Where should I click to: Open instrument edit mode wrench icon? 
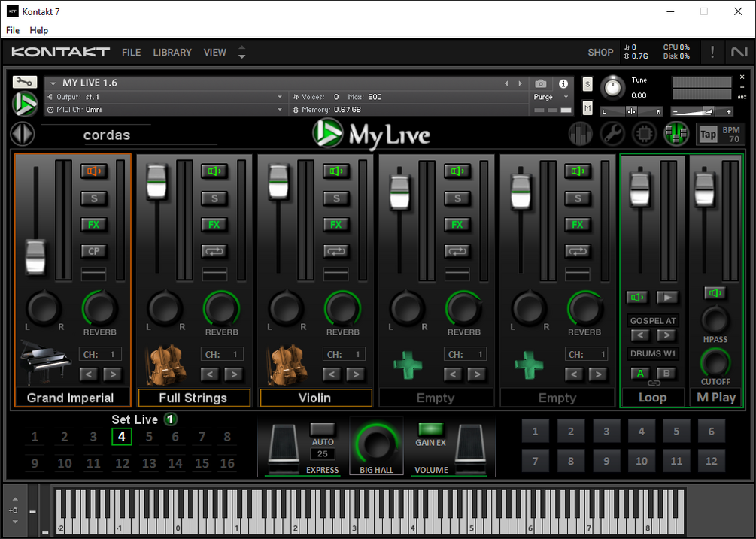pyautogui.click(x=24, y=82)
